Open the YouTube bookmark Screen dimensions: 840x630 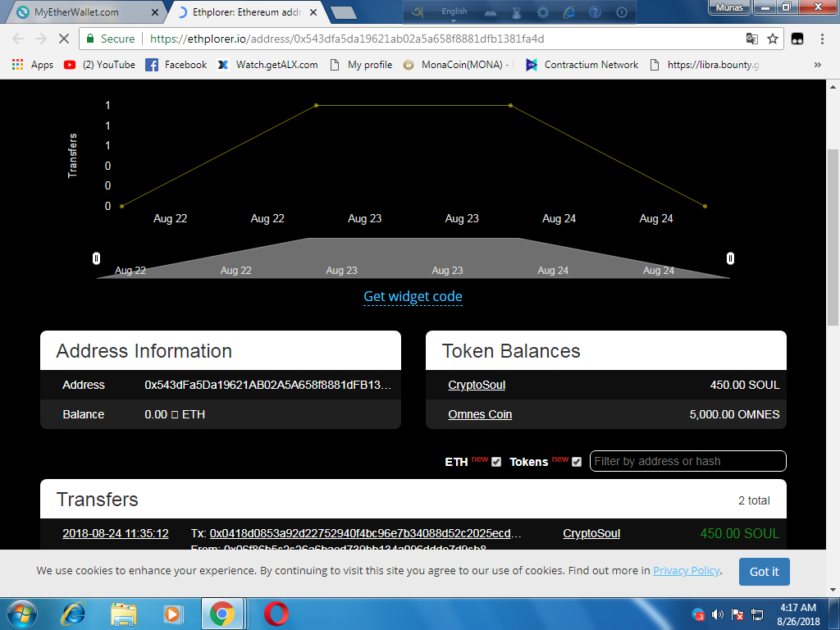click(99, 65)
